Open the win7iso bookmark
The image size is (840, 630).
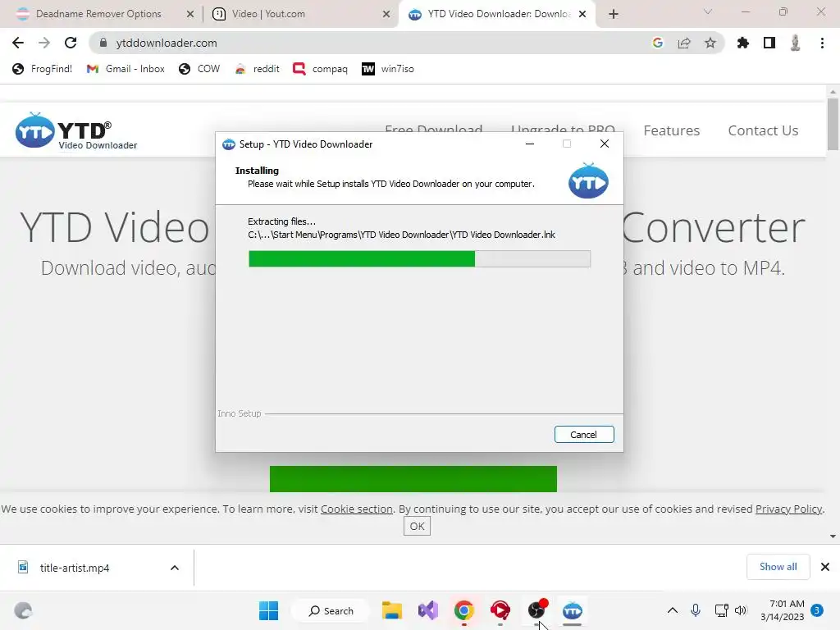(388, 69)
